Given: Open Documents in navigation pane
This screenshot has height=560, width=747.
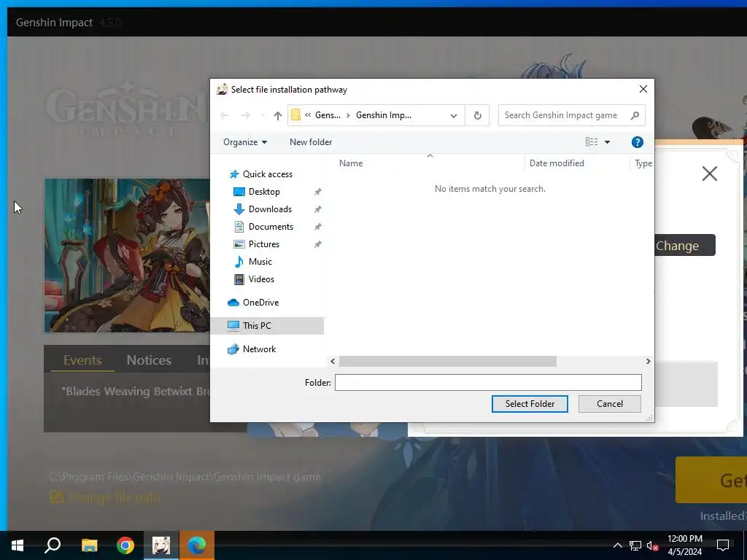Looking at the screenshot, I should tap(271, 227).
